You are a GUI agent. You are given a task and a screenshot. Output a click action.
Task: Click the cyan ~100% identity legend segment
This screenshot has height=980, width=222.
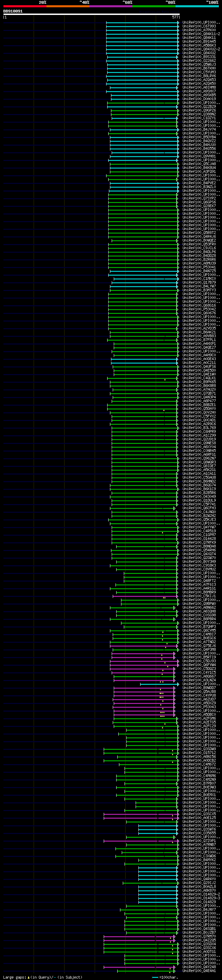click(197, 6)
